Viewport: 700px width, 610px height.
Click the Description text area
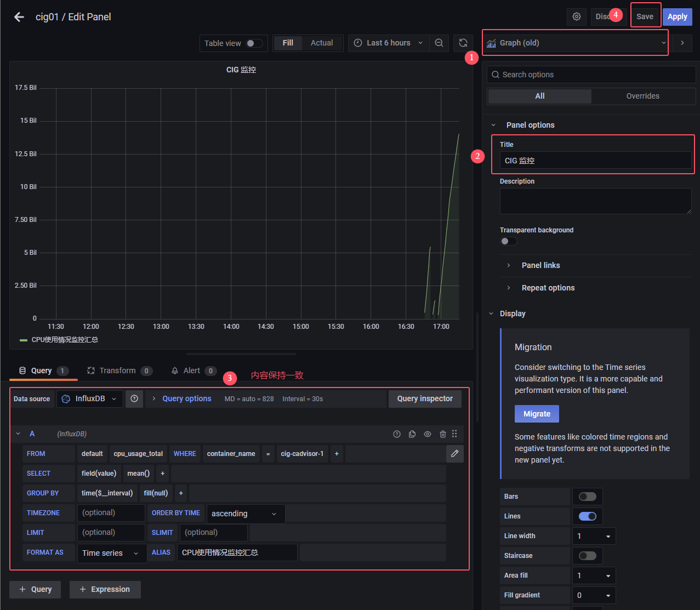pos(595,201)
